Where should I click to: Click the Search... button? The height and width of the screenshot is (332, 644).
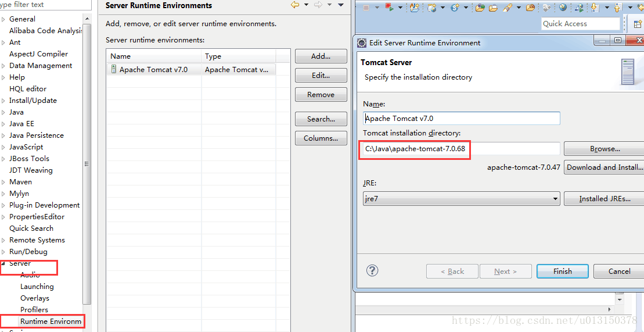321,119
